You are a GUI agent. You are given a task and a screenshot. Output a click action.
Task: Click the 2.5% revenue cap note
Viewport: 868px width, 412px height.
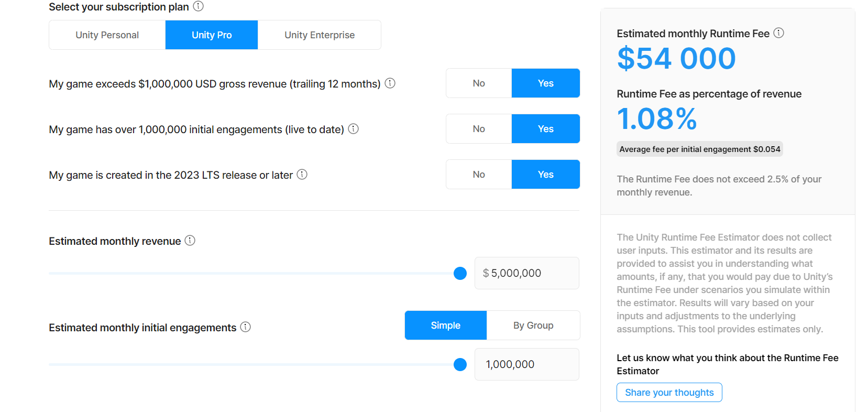[x=719, y=186]
